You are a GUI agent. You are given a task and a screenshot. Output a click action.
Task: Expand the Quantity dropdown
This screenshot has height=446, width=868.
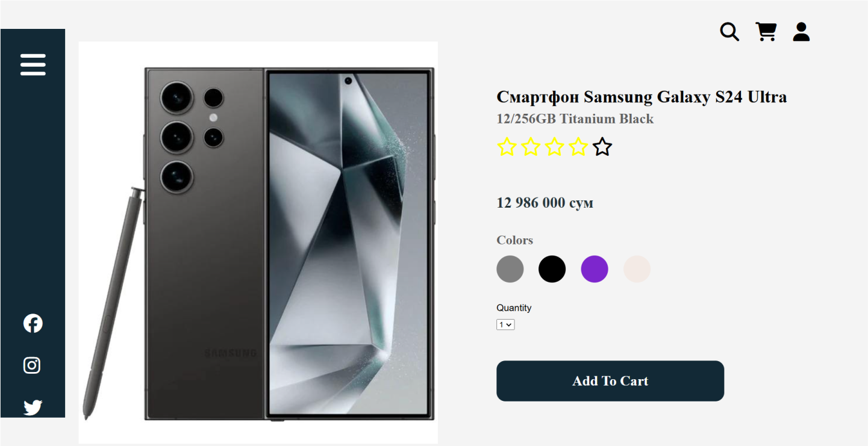click(x=505, y=325)
